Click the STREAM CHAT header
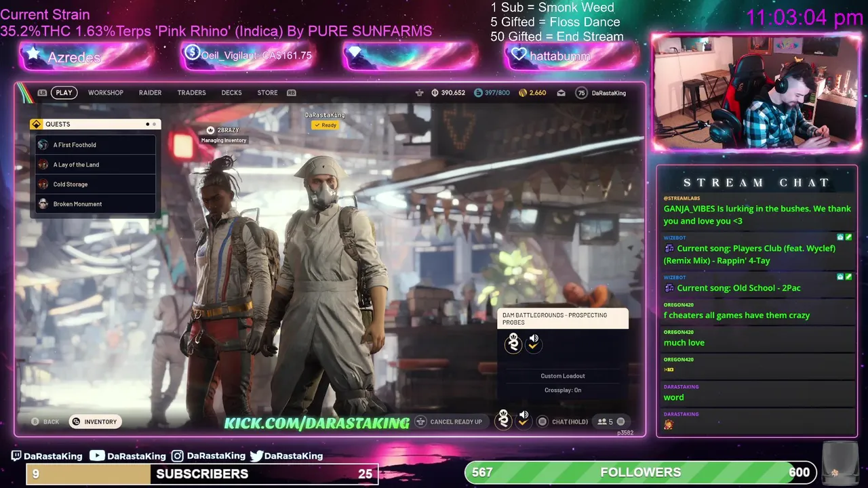The width and height of the screenshot is (868, 488). click(756, 182)
